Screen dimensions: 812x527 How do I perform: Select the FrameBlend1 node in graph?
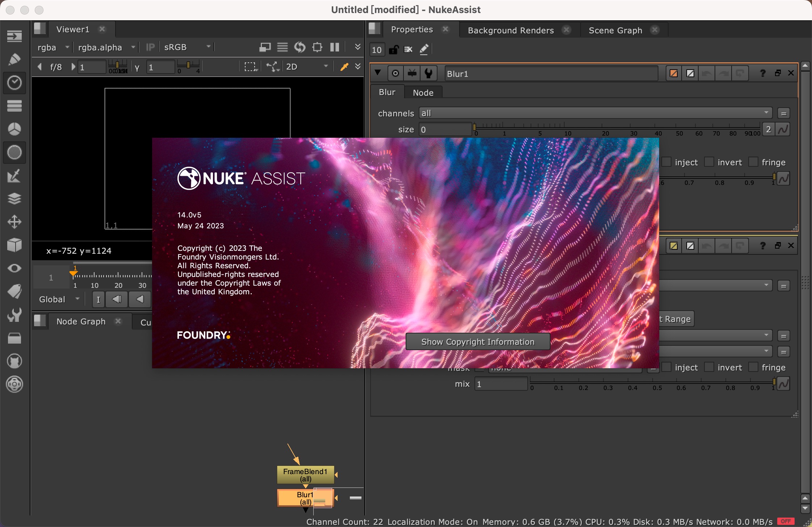tap(305, 475)
